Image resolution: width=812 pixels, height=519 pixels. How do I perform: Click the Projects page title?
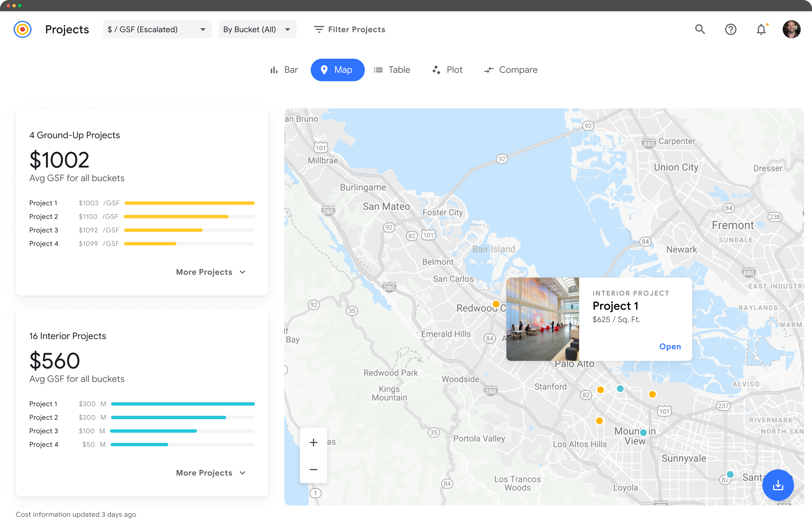67,29
